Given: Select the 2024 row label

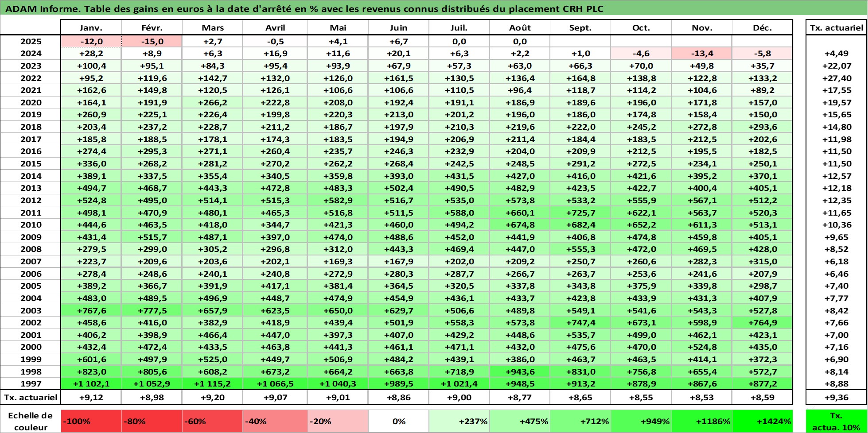Looking at the screenshot, I should (31, 54).
